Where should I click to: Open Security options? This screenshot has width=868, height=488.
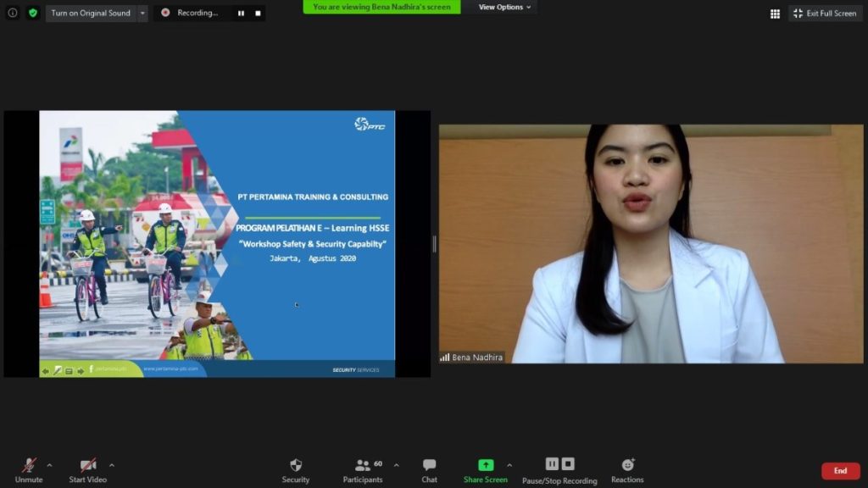pos(296,471)
